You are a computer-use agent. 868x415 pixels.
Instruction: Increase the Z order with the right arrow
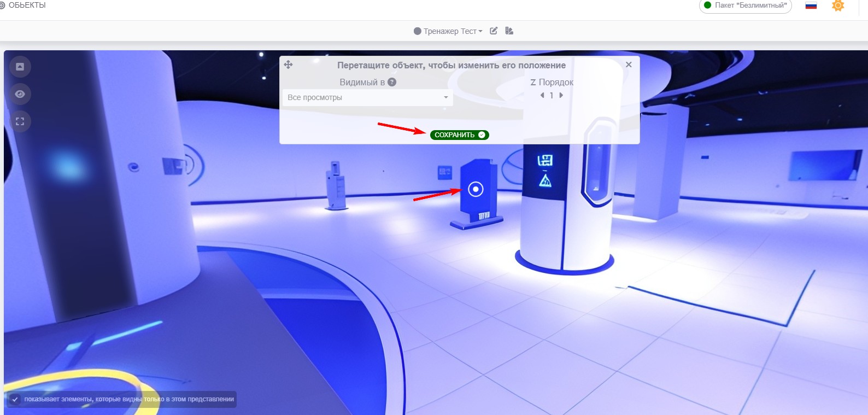tap(561, 95)
